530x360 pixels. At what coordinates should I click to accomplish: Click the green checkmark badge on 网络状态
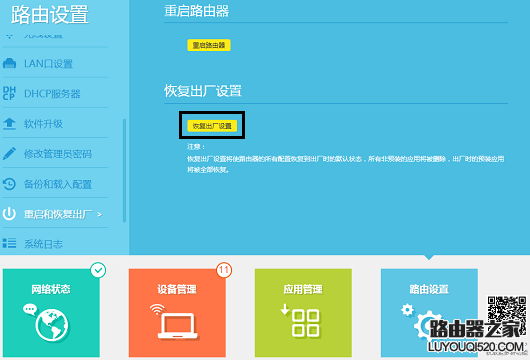(x=98, y=270)
